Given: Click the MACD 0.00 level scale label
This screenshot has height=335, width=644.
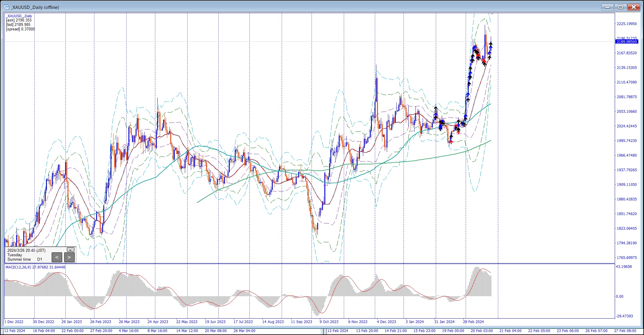Looking at the screenshot, I should (x=620, y=297).
